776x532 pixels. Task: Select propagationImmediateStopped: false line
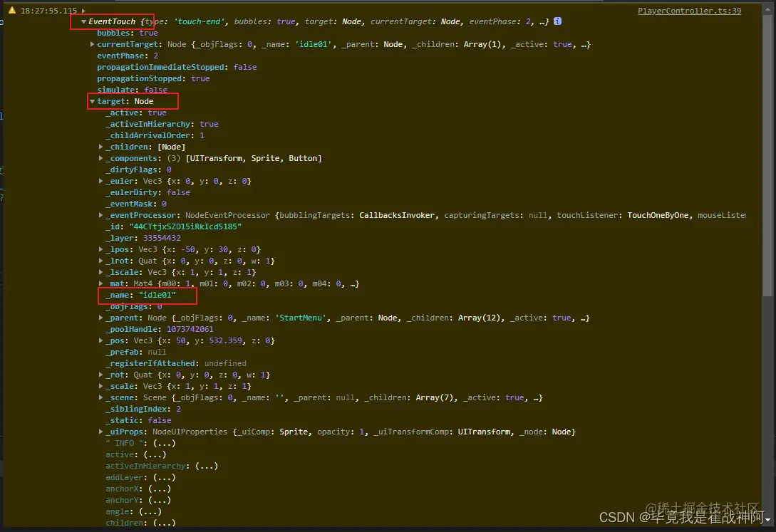click(x=177, y=67)
